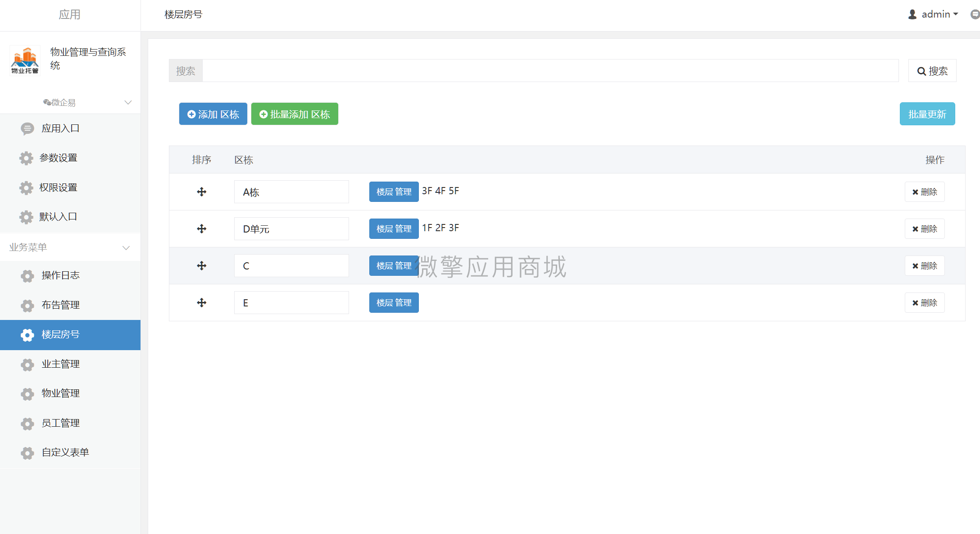Screen dimensions: 980x534
Task: Click the 楼层房号 page title
Action: (x=183, y=15)
